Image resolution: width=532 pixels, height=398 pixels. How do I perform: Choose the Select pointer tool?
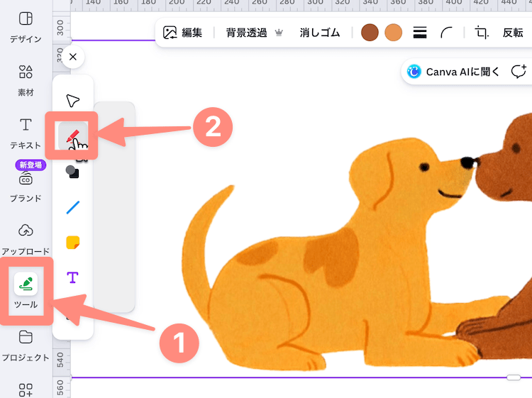[x=72, y=101]
